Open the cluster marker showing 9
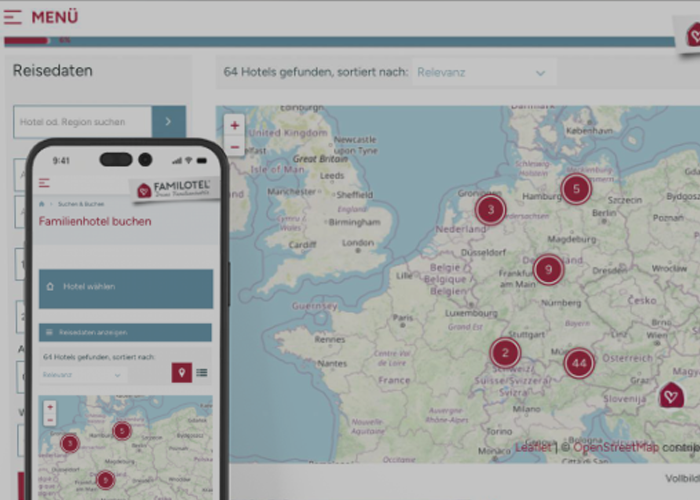Viewport: 700px width, 500px height. [x=549, y=270]
